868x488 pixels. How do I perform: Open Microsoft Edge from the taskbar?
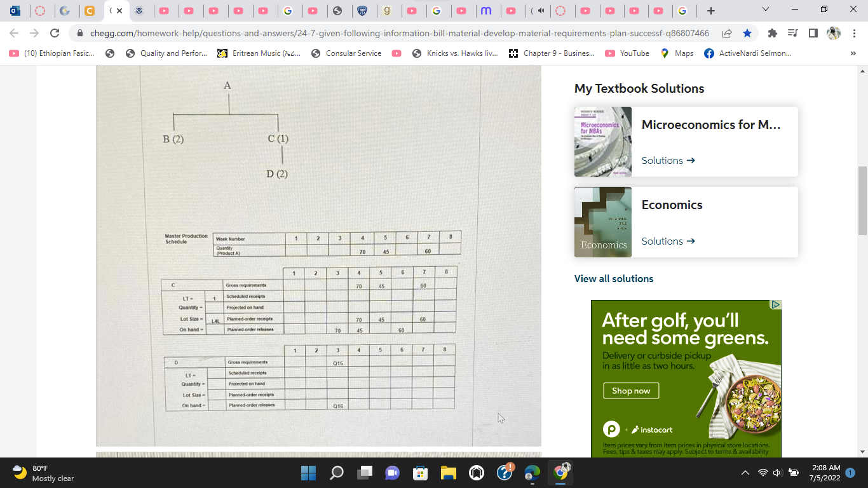(532, 473)
